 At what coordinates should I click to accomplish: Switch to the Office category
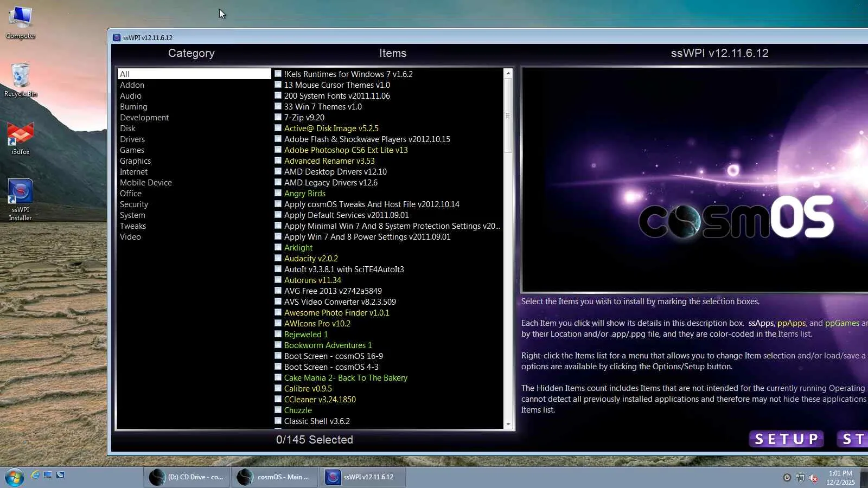coord(194,193)
